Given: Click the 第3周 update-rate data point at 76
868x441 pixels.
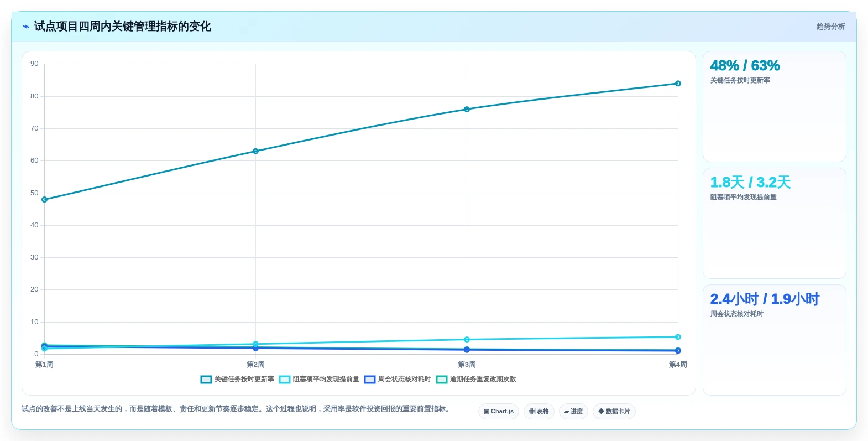Looking at the screenshot, I should click(467, 110).
